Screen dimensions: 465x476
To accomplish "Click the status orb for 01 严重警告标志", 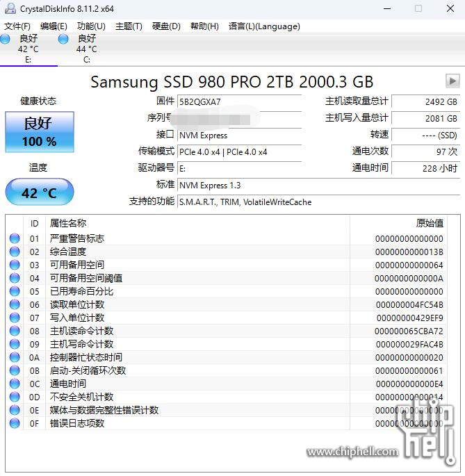I will [x=15, y=238].
